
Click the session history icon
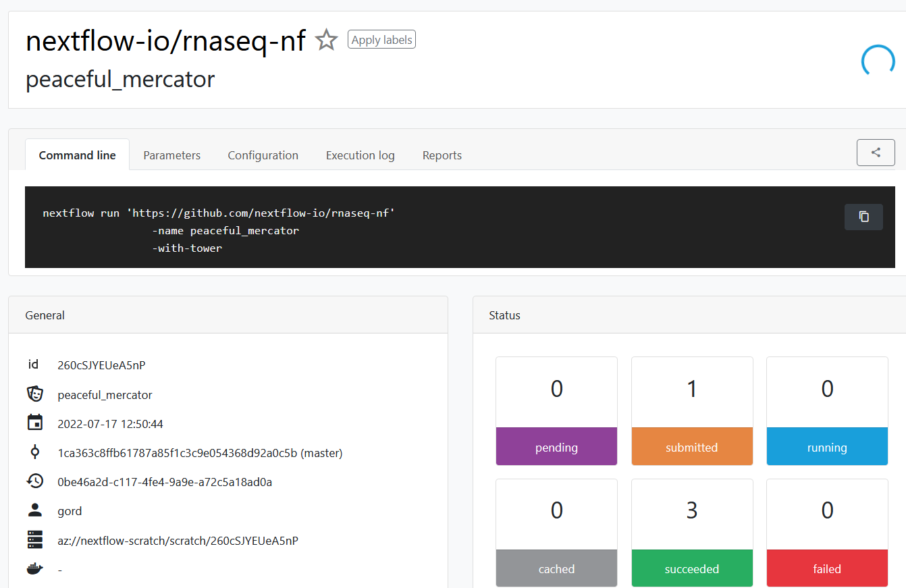pos(35,481)
